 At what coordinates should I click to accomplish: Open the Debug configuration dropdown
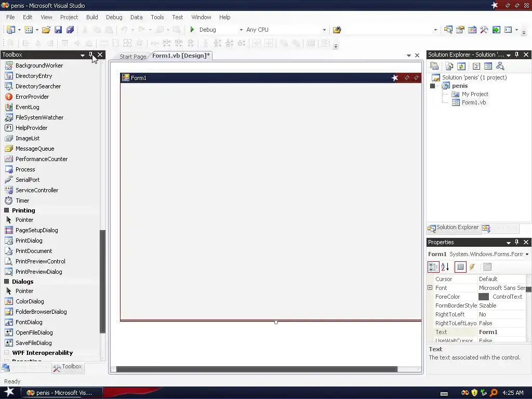coord(241,30)
